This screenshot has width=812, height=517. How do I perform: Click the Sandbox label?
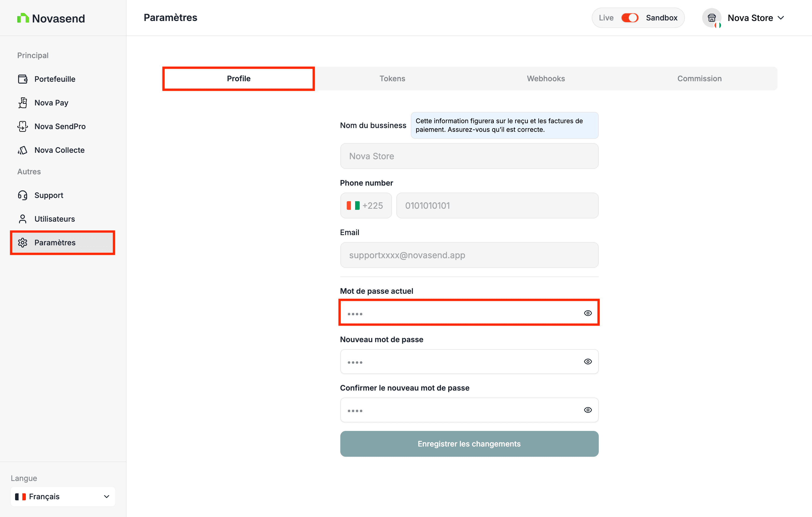661,18
